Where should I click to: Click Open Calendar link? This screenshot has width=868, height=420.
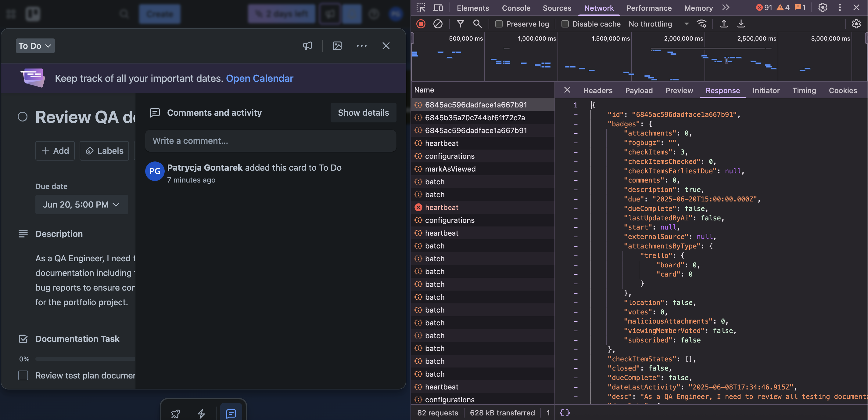(260, 78)
